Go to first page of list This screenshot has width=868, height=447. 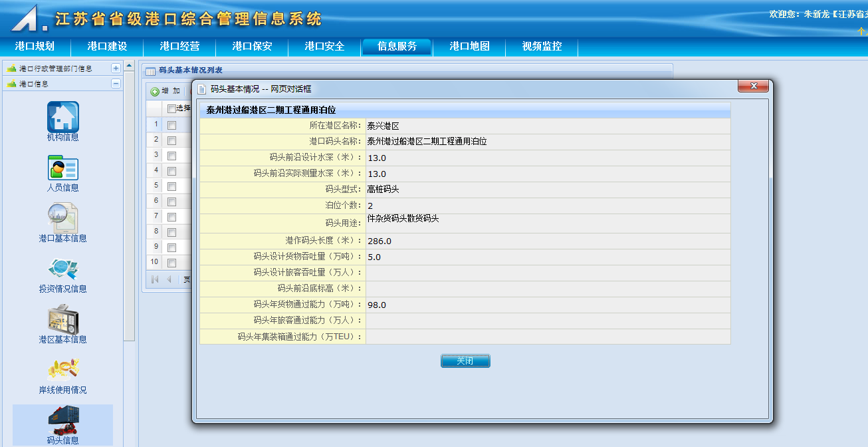pyautogui.click(x=155, y=279)
